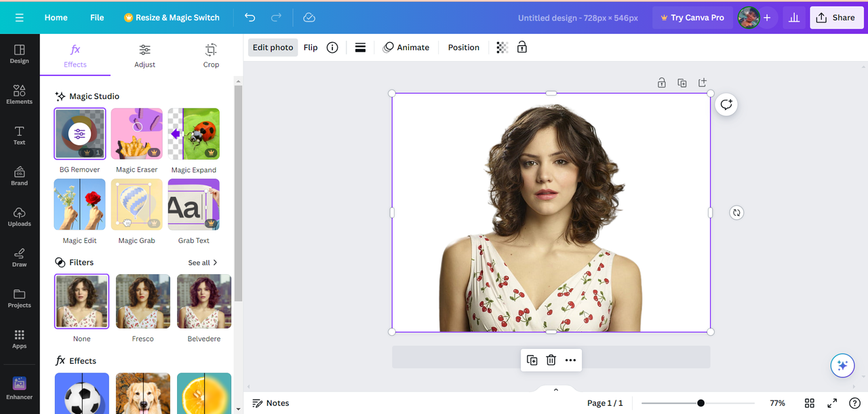Select the BG Remover tool

(80, 134)
